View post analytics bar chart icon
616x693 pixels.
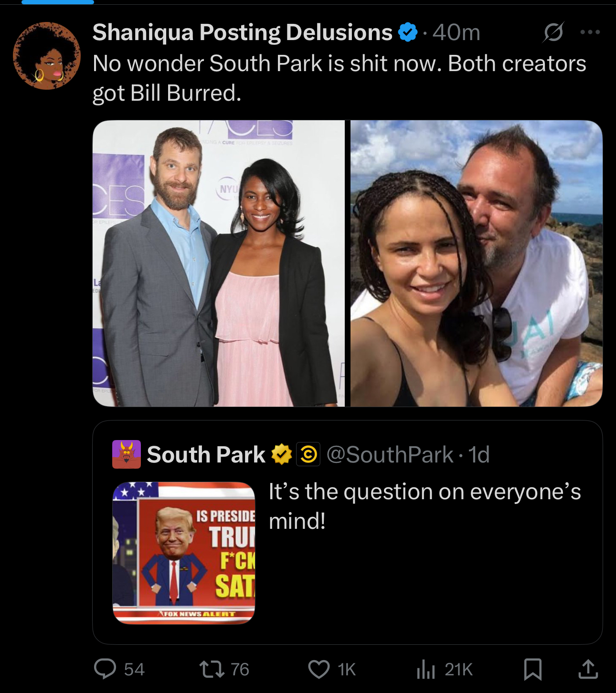pyautogui.click(x=425, y=669)
